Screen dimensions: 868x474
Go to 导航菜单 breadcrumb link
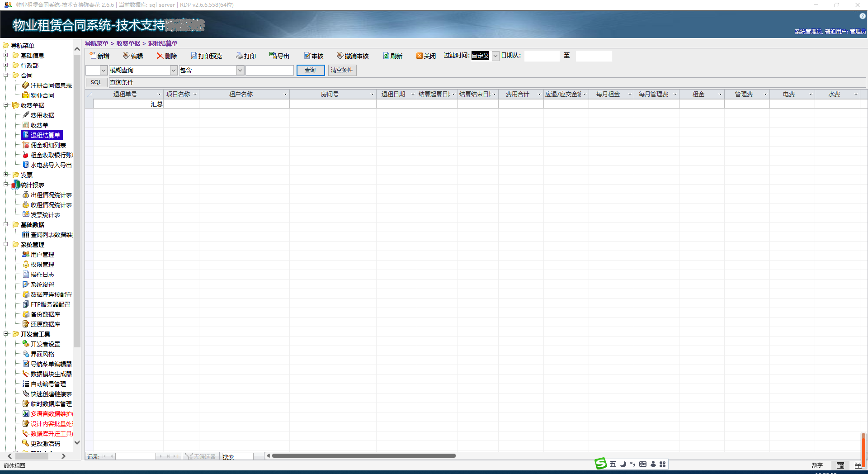tap(97, 43)
